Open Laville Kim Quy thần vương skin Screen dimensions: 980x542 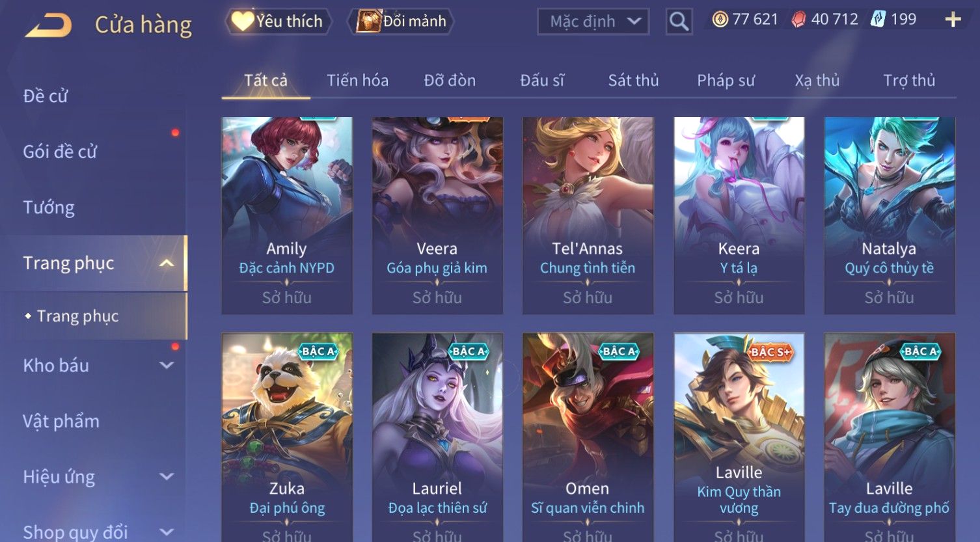pyautogui.click(x=739, y=437)
